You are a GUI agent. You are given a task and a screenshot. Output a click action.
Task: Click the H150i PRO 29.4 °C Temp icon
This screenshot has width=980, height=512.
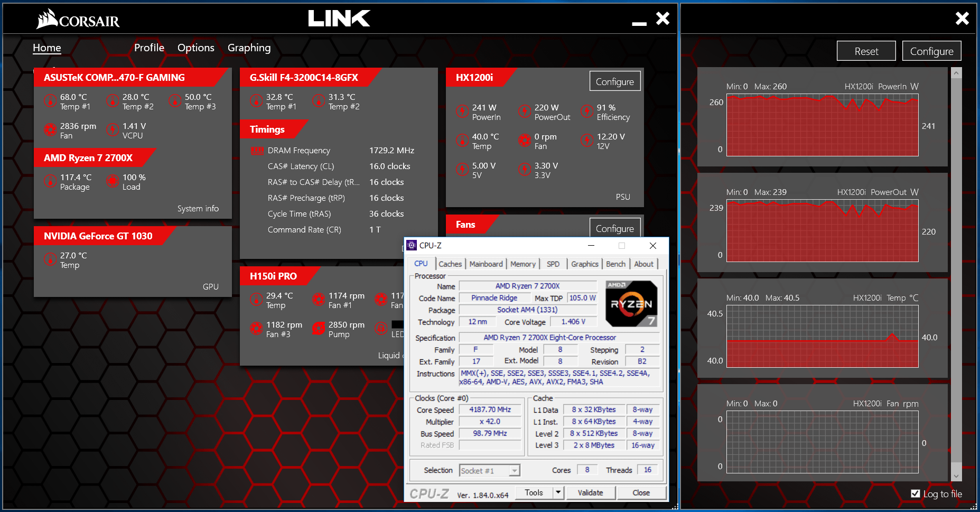pos(256,299)
